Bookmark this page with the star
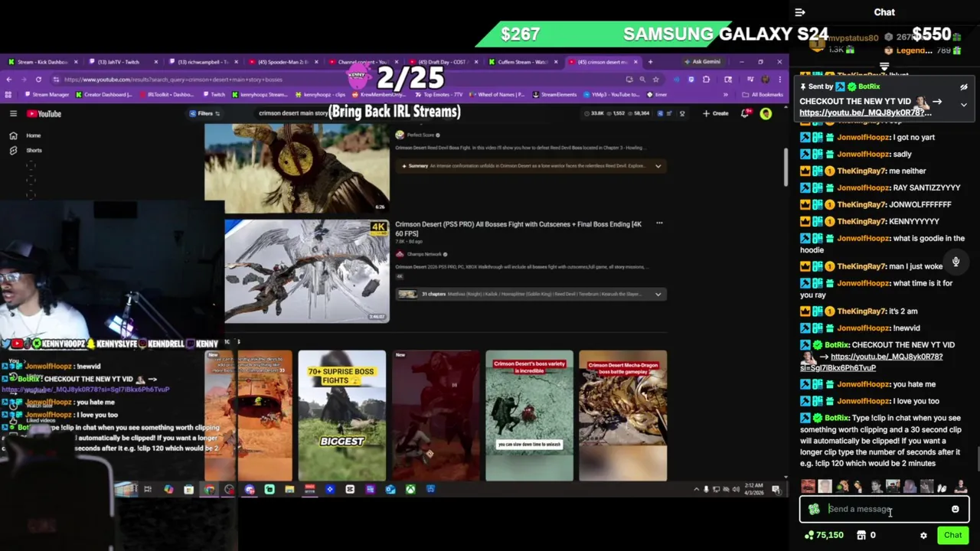 click(655, 80)
